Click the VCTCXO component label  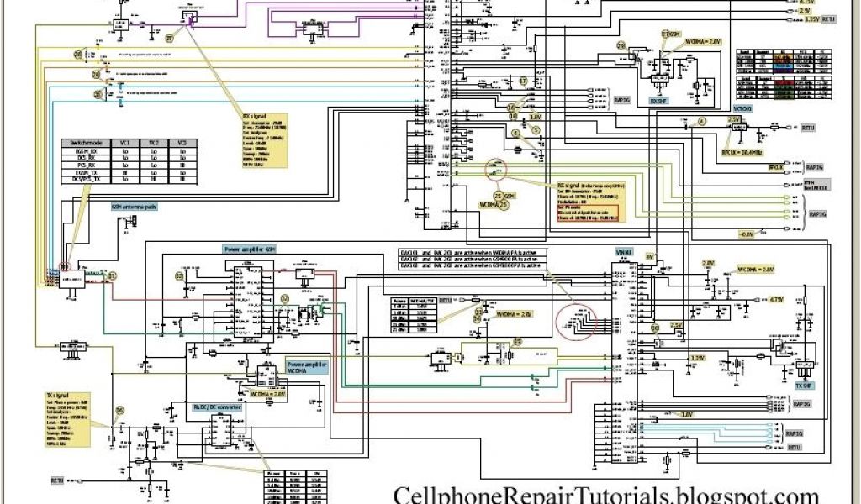[742, 109]
